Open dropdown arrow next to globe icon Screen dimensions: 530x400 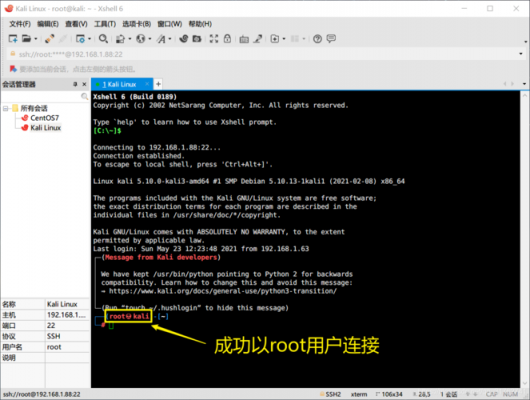(x=150, y=39)
